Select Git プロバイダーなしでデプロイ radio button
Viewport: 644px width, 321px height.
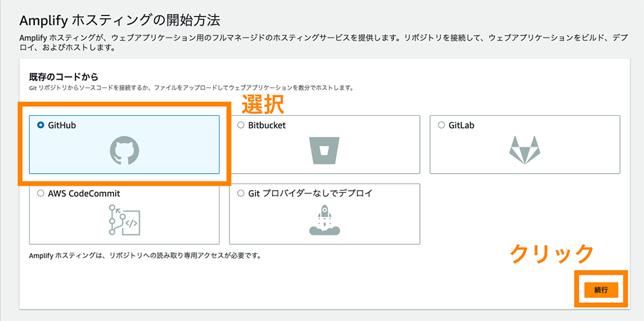[241, 194]
